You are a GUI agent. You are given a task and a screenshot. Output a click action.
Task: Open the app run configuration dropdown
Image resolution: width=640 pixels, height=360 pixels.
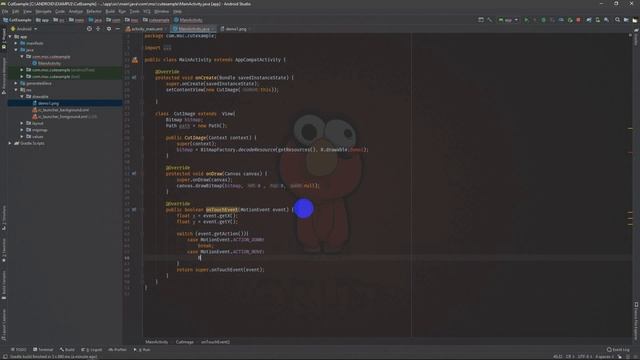pyautogui.click(x=508, y=20)
